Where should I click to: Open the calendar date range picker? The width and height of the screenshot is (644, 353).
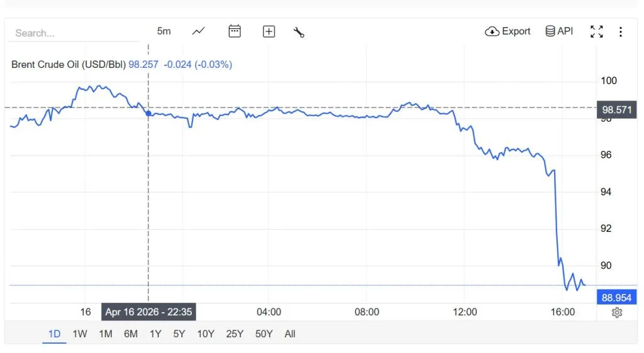(x=235, y=31)
